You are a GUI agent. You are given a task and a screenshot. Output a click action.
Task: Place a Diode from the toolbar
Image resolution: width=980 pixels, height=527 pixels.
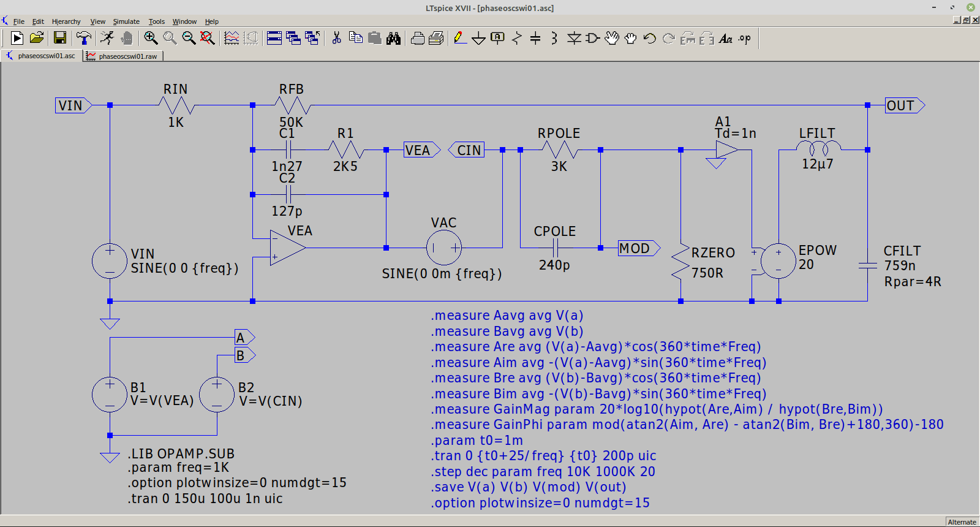pyautogui.click(x=574, y=38)
